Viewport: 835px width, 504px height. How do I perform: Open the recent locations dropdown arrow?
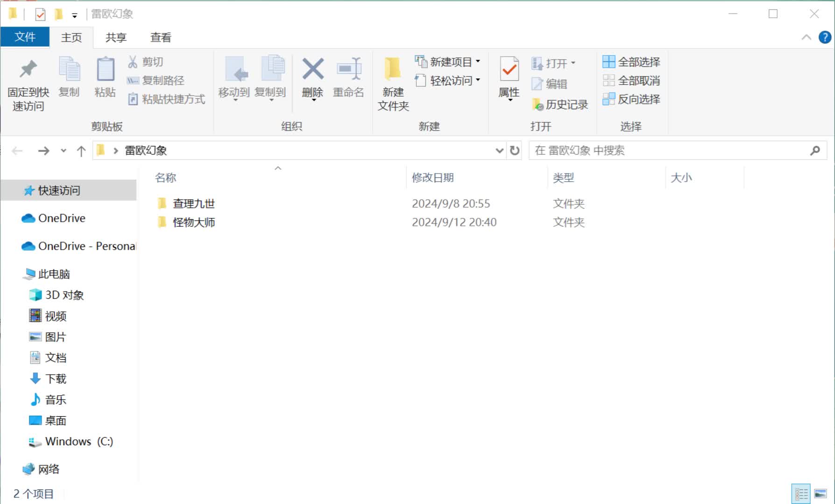(x=64, y=151)
